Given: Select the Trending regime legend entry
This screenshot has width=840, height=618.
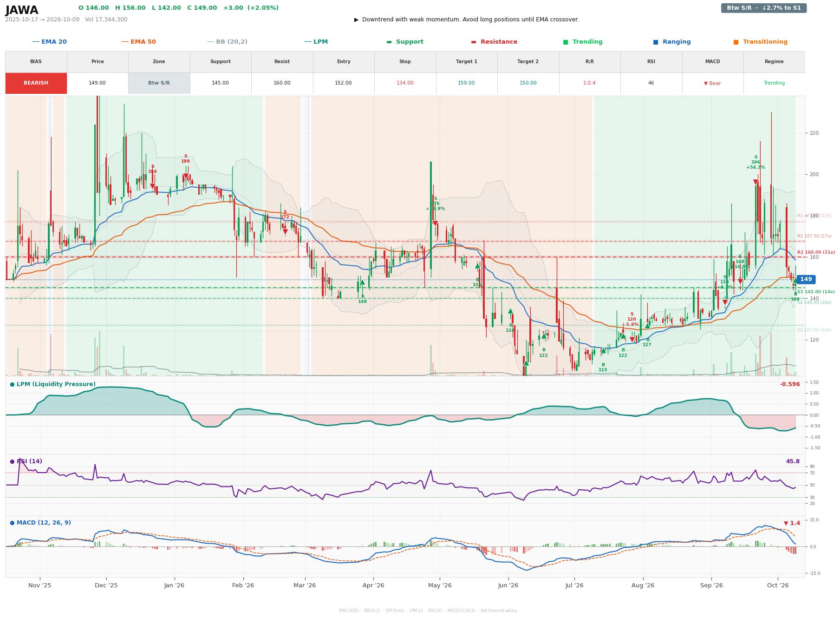Looking at the screenshot, I should coord(583,42).
